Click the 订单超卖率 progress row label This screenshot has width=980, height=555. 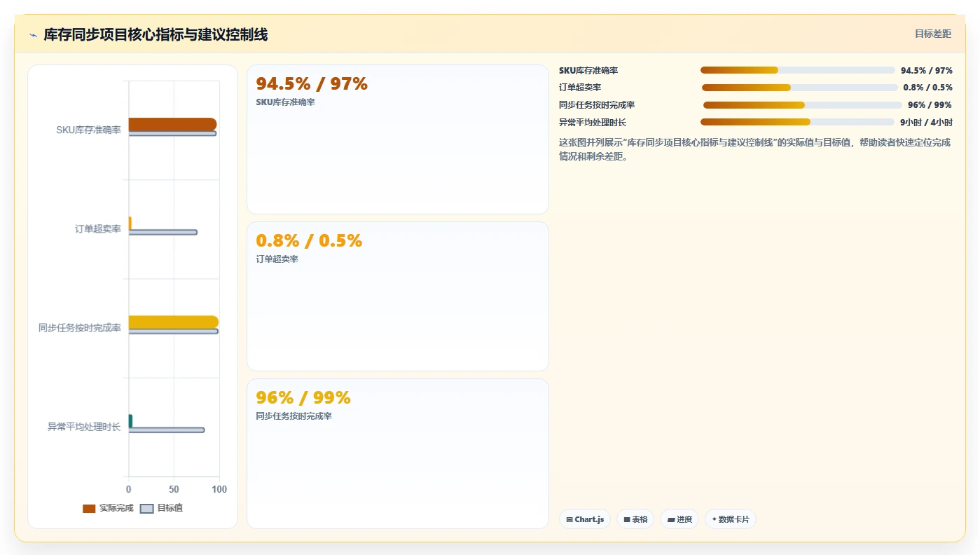580,88
